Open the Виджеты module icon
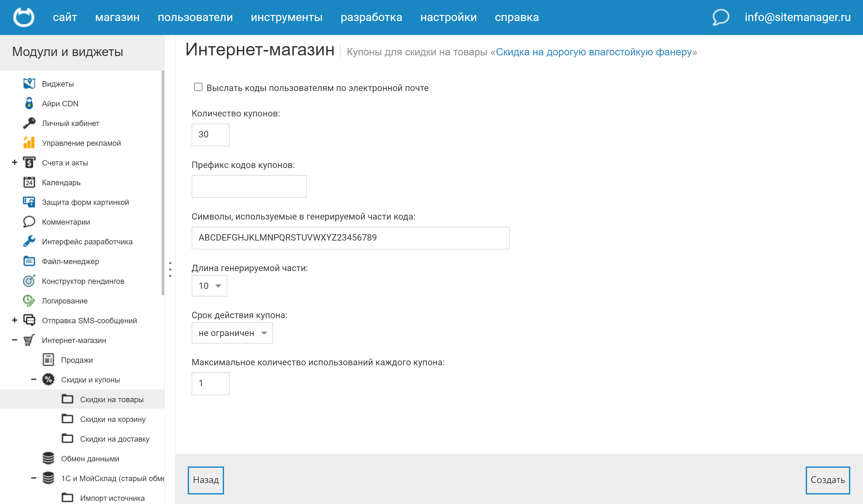Screen dimensions: 863x504 tap(30, 83)
